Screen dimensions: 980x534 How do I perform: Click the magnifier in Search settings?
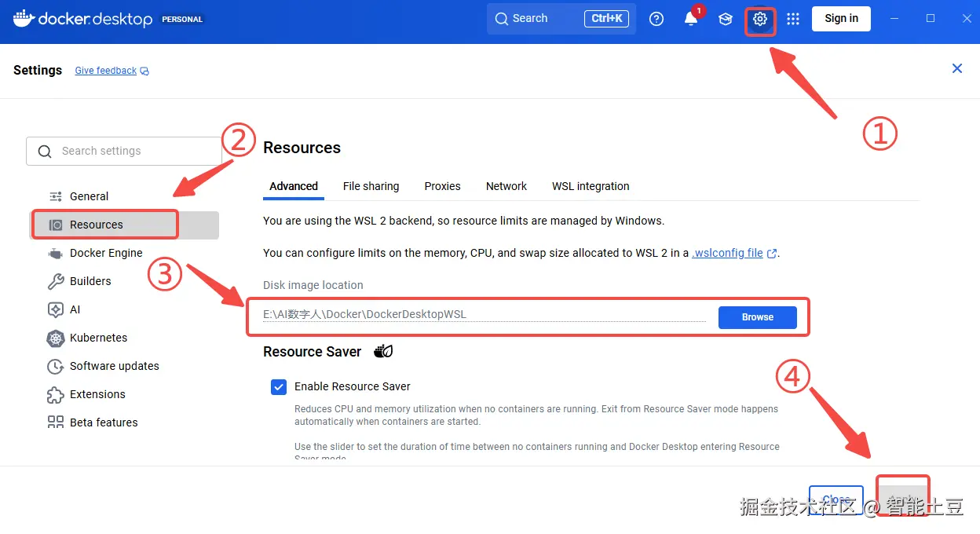click(45, 152)
